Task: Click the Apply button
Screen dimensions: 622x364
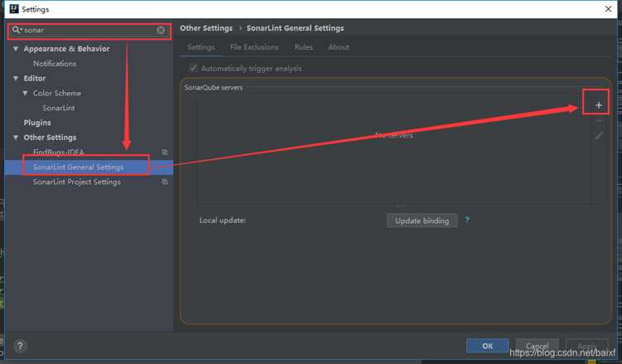Action: coord(587,346)
